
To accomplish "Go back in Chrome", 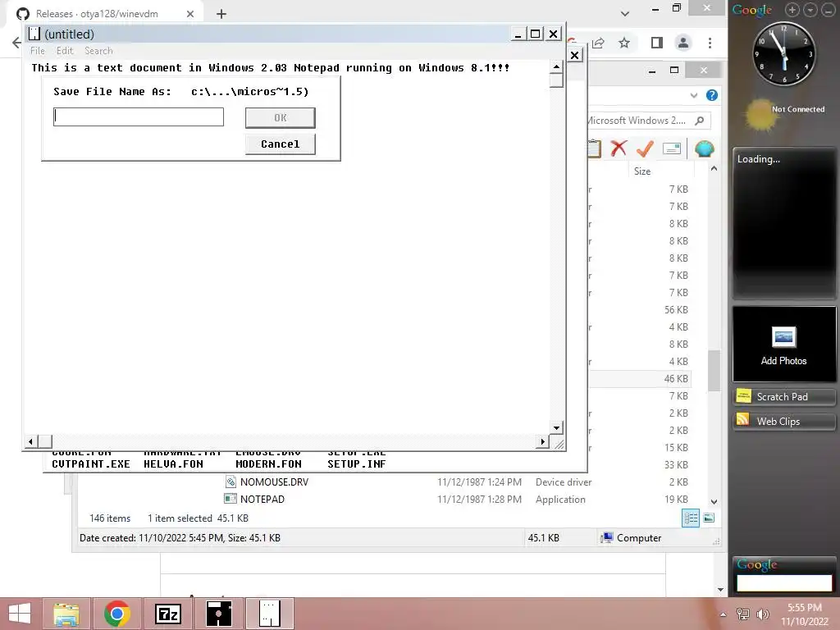I will pyautogui.click(x=16, y=43).
